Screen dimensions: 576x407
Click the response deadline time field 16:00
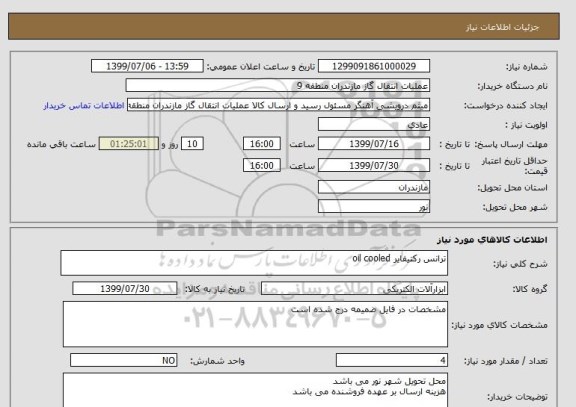pos(262,144)
